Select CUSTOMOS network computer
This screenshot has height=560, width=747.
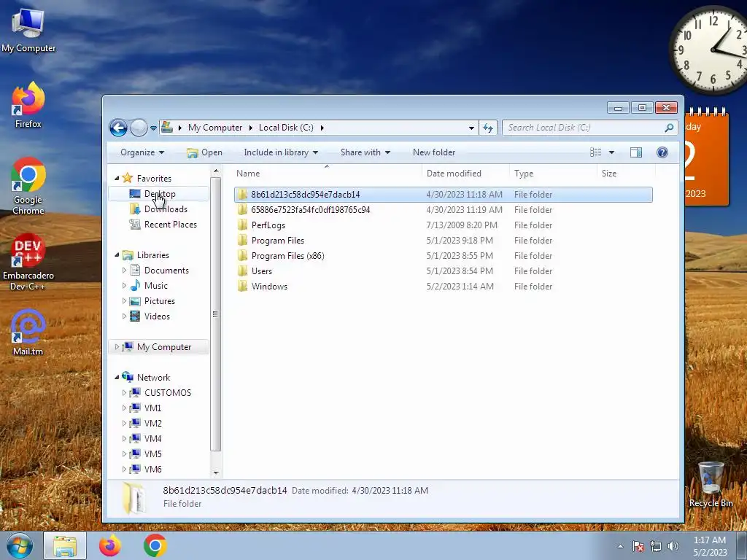pos(160,393)
